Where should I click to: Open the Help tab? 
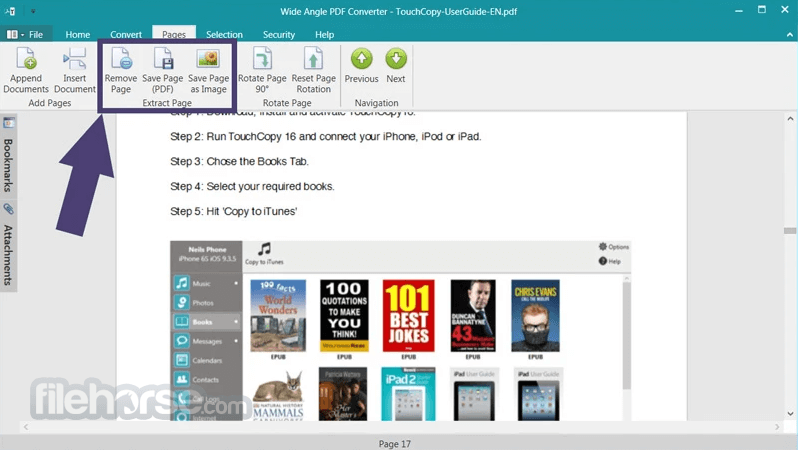(324, 35)
